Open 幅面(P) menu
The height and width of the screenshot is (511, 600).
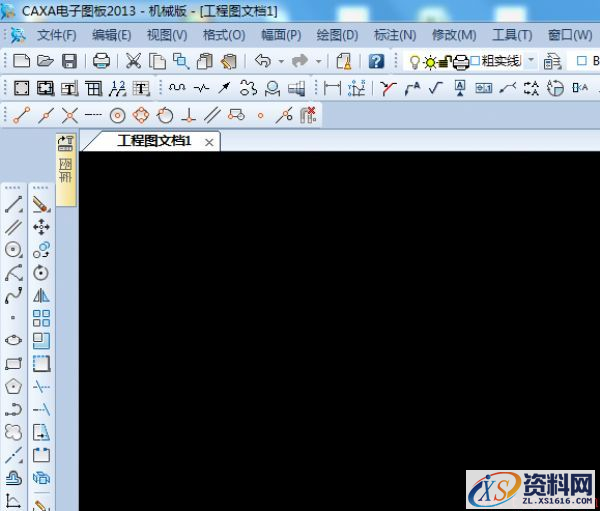(x=281, y=35)
